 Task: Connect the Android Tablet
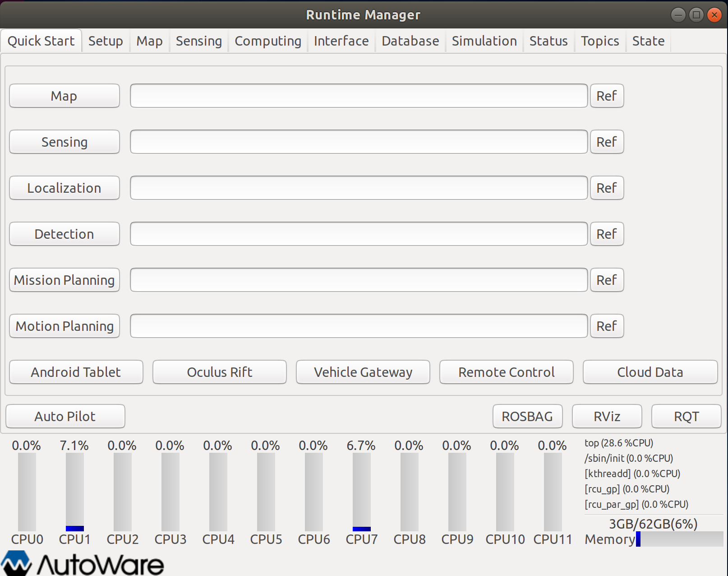[75, 372]
